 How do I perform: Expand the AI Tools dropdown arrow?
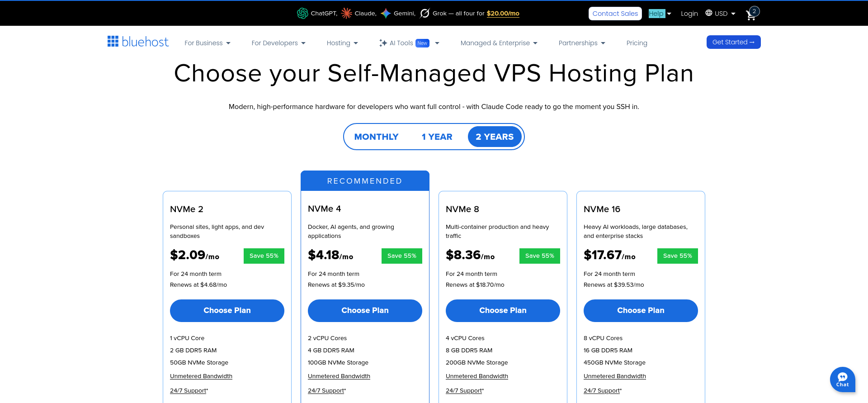pyautogui.click(x=437, y=43)
